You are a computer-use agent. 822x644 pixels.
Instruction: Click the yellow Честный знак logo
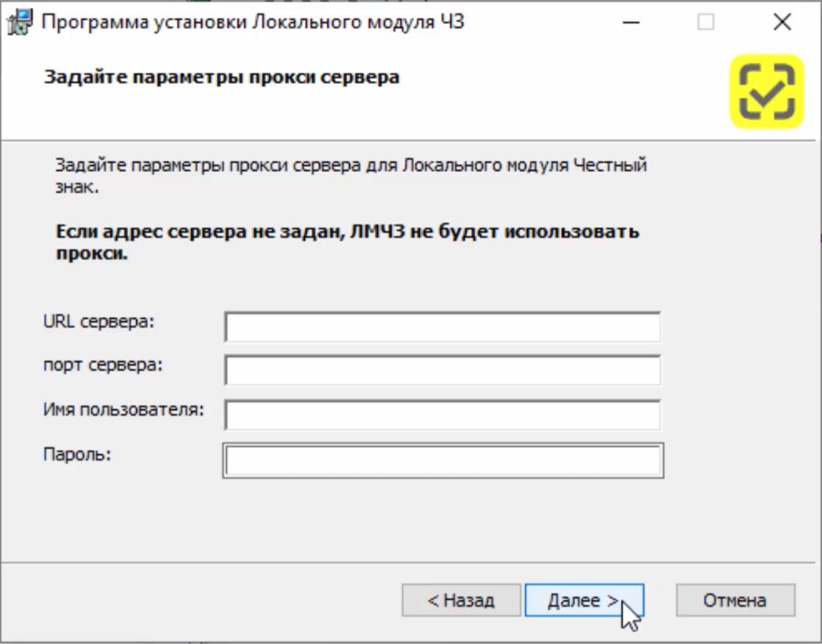[x=766, y=91]
